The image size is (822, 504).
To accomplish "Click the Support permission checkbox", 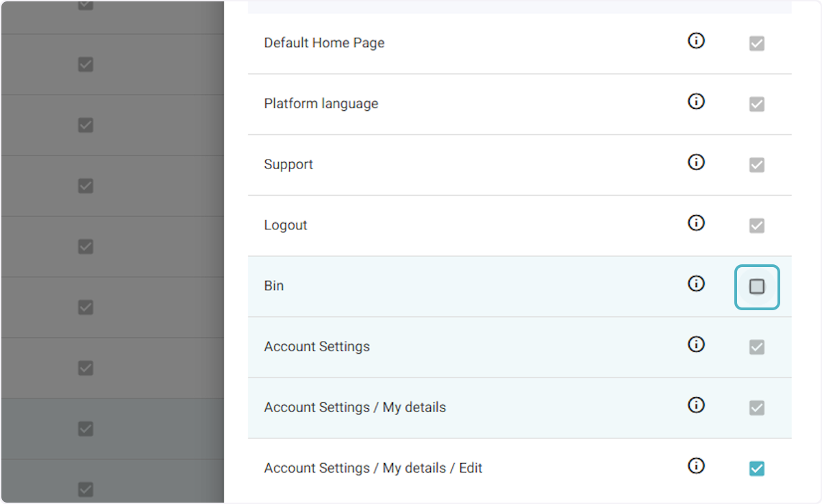I will [x=756, y=165].
